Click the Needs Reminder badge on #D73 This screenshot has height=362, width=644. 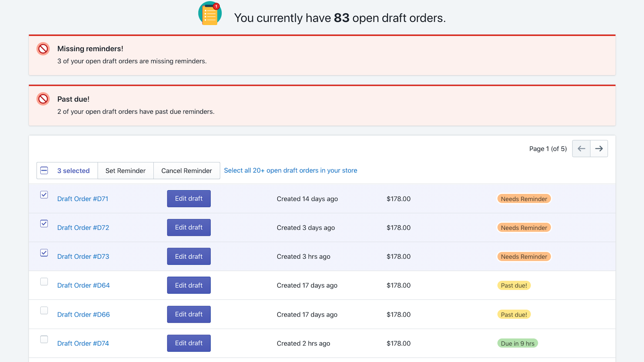[x=524, y=256]
